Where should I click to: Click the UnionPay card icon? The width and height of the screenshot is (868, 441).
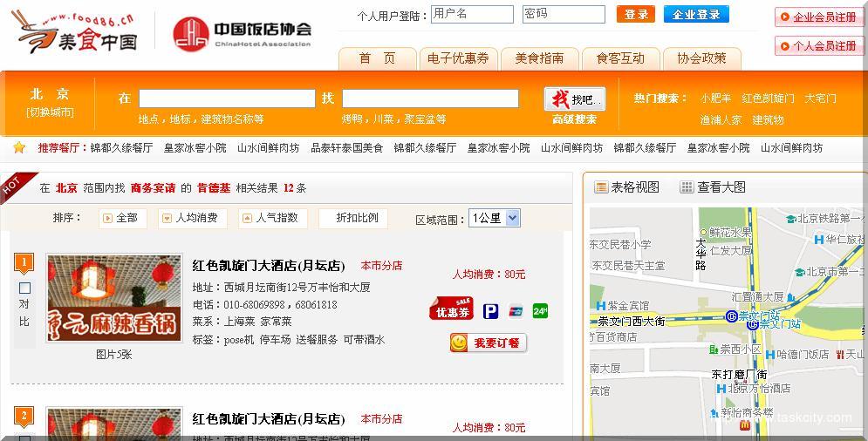(516, 311)
